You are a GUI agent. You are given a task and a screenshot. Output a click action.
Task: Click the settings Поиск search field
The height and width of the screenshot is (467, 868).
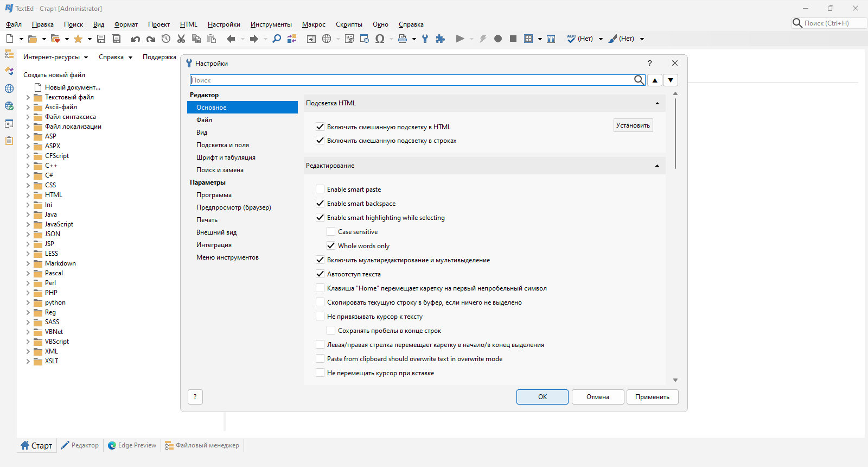[x=412, y=80]
